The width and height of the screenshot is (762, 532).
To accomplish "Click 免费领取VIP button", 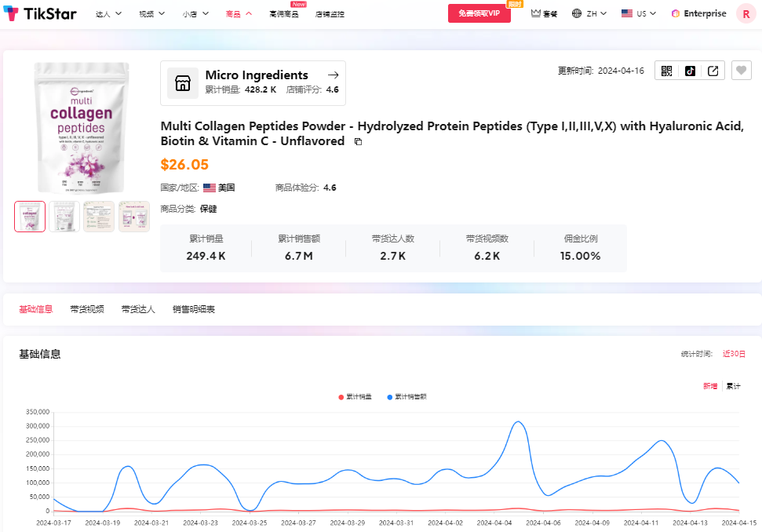I will tap(479, 13).
